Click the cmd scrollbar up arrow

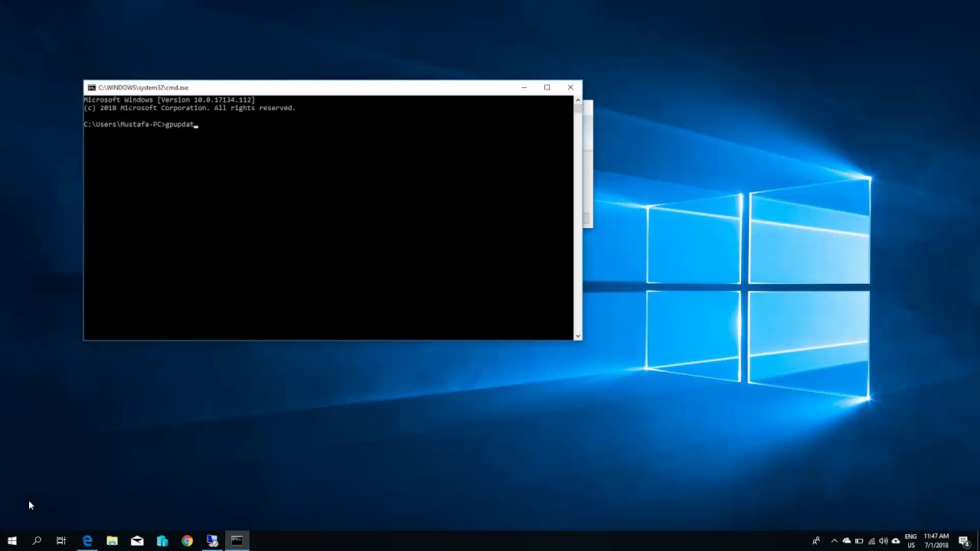577,100
